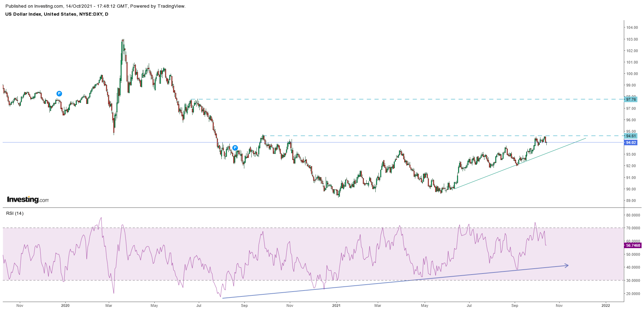This screenshot has height=310, width=644.
Task: Click the 104.00 price axis label
Action: click(x=632, y=27)
